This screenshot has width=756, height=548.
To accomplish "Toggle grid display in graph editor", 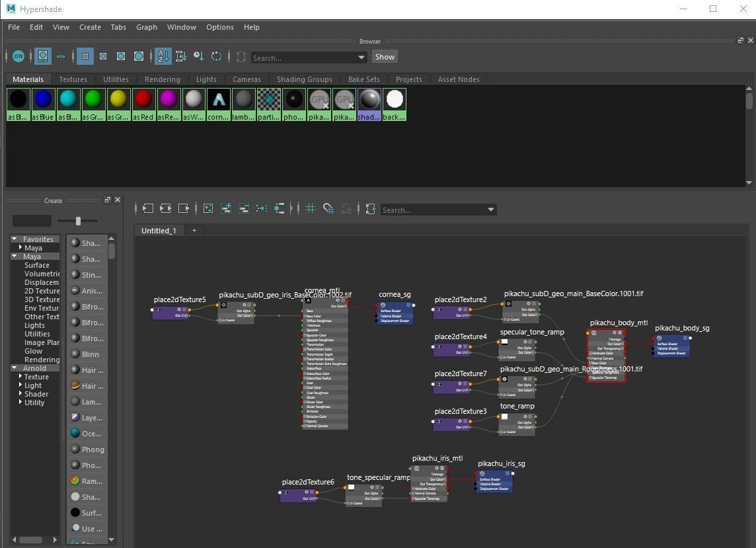I will pyautogui.click(x=311, y=208).
